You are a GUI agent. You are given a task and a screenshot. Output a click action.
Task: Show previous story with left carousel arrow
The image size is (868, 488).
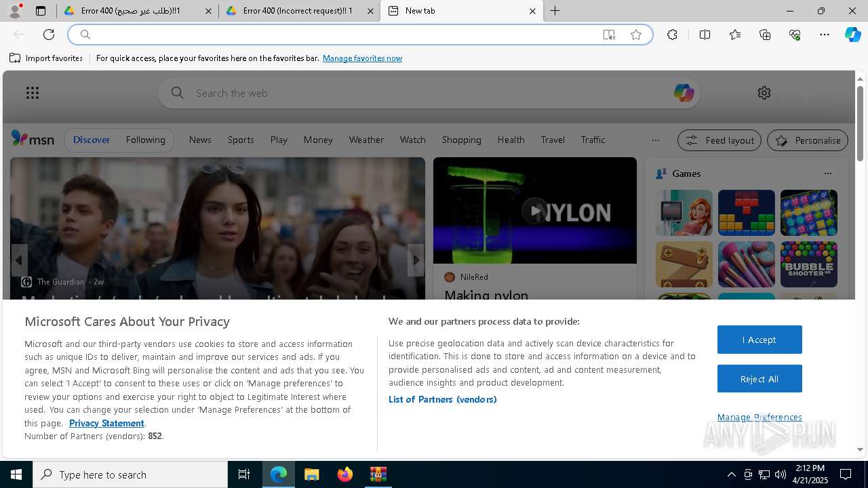point(19,260)
